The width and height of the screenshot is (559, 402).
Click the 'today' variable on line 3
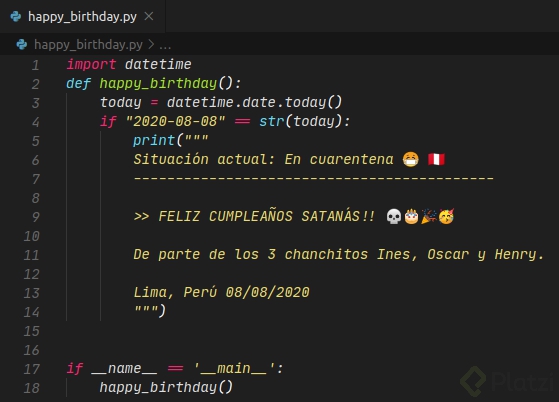coord(120,103)
